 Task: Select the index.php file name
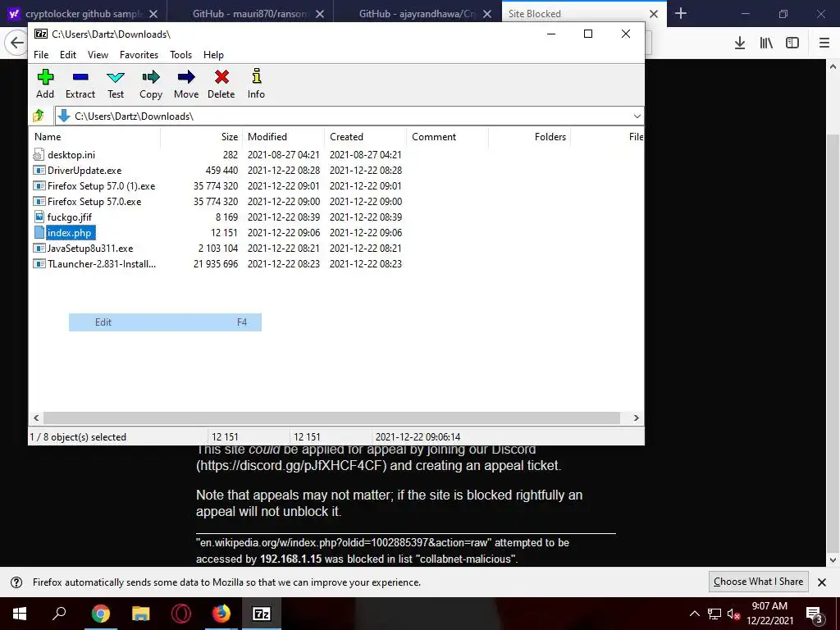69,232
